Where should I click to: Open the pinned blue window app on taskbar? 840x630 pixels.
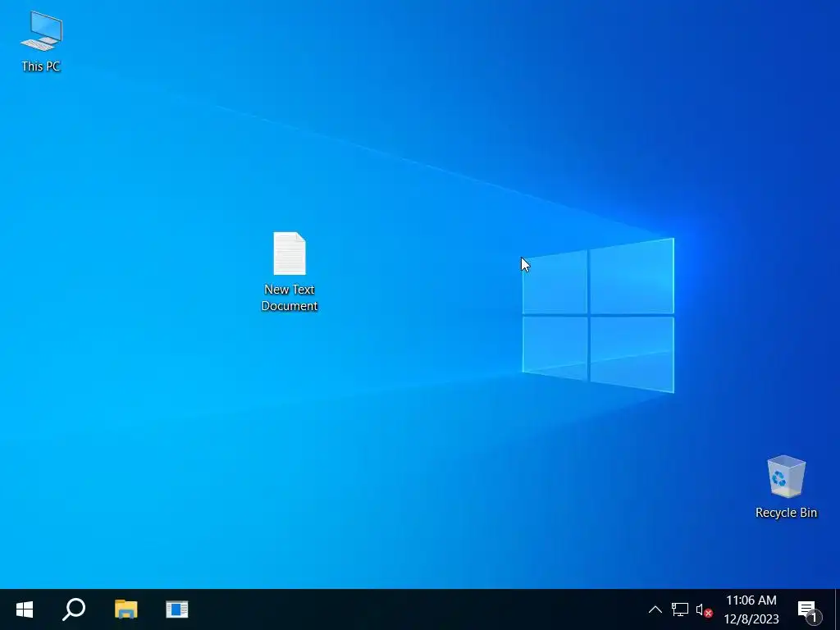(x=177, y=609)
